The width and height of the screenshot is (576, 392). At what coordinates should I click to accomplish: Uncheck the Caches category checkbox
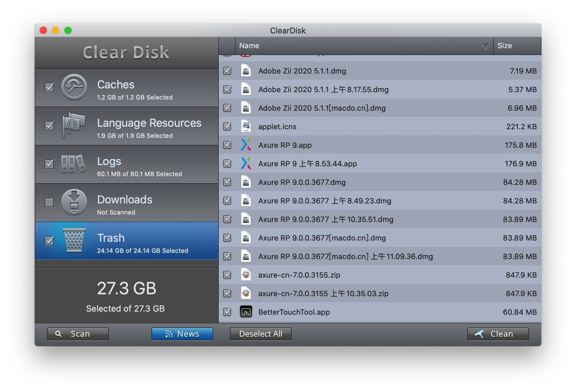tap(49, 87)
